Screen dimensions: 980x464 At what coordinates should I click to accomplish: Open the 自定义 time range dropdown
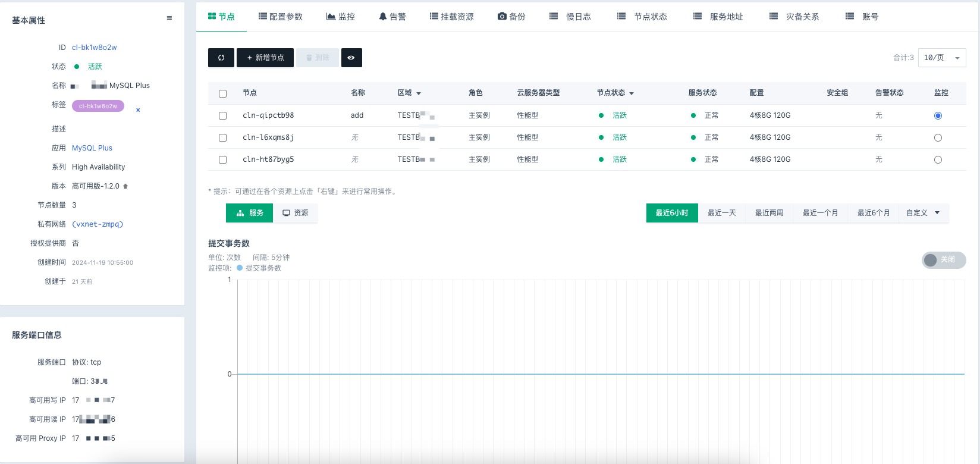(x=923, y=213)
